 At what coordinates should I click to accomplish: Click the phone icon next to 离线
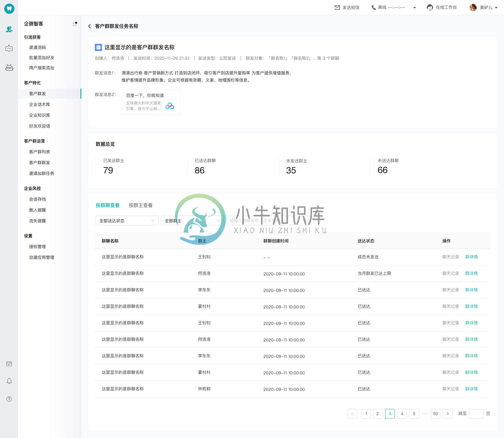pyautogui.click(x=373, y=7)
